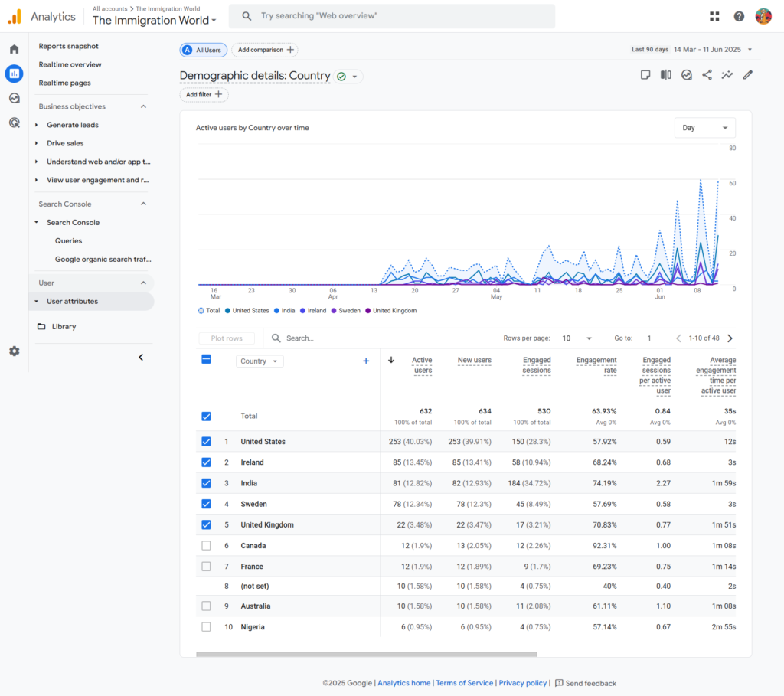Image resolution: width=784 pixels, height=696 pixels.
Task: Click the Add comparison button
Action: coord(265,50)
